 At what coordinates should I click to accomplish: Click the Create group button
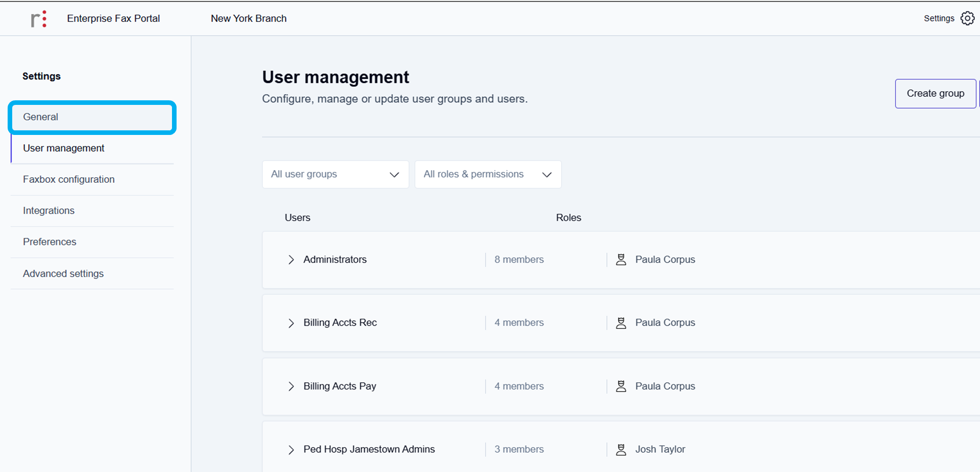tap(935, 94)
